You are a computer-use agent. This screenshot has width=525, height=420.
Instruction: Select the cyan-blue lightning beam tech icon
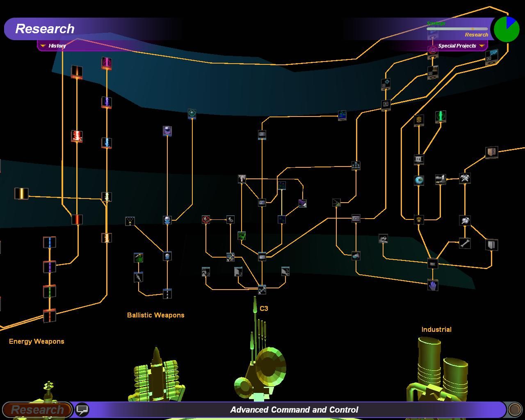click(107, 143)
